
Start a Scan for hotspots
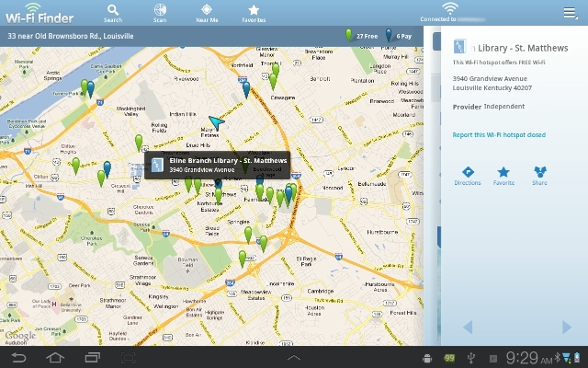pyautogui.click(x=160, y=14)
